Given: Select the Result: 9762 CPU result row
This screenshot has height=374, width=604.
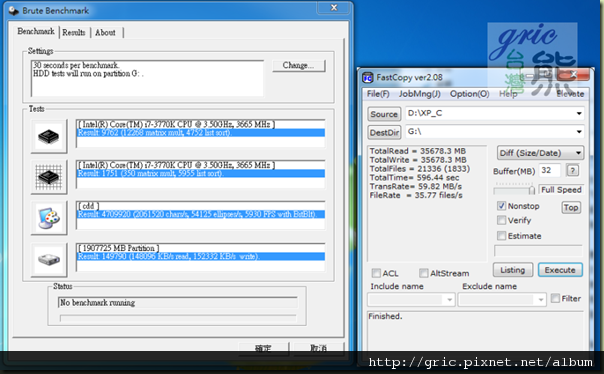Looking at the screenshot, I should pos(200,133).
